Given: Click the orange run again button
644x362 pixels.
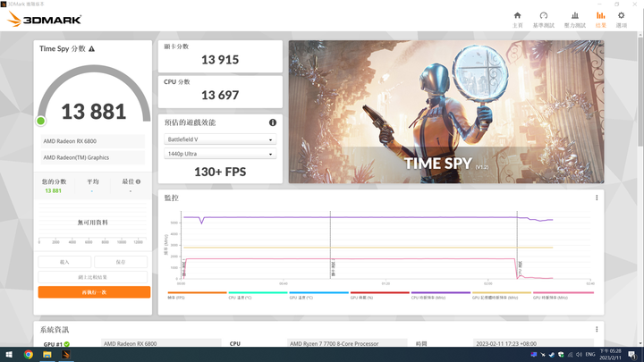Looking at the screenshot, I should click(94, 292).
